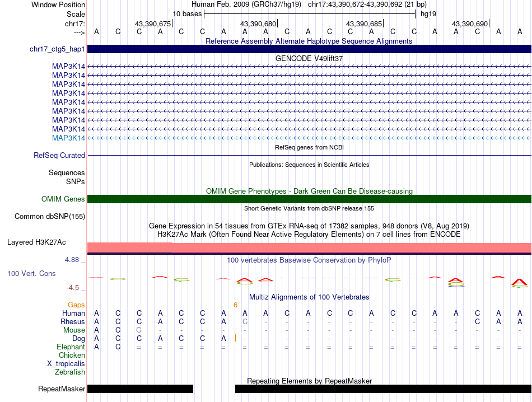This screenshot has width=532, height=402.
Task: Click the Dog alignment row label
Action: (78, 339)
